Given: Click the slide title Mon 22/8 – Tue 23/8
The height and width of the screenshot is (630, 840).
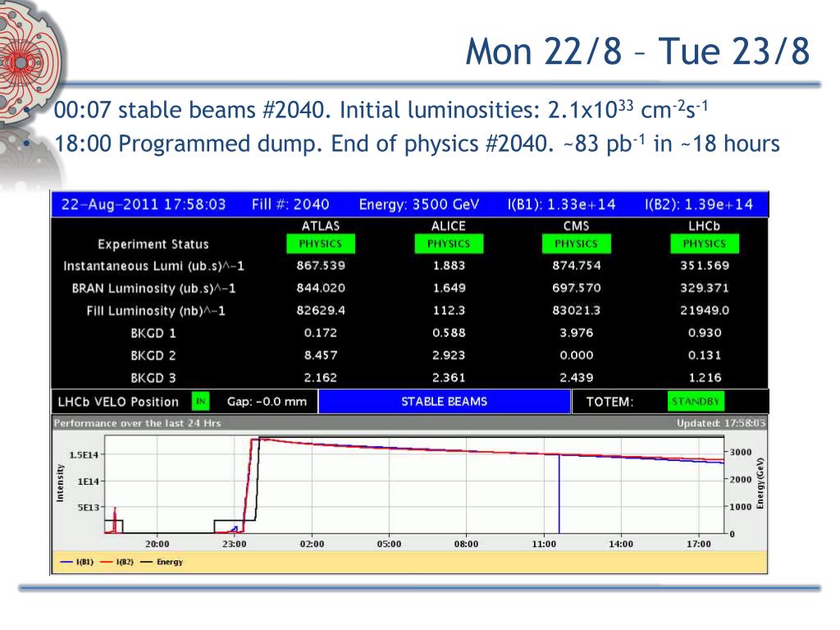Looking at the screenshot, I should click(637, 52).
